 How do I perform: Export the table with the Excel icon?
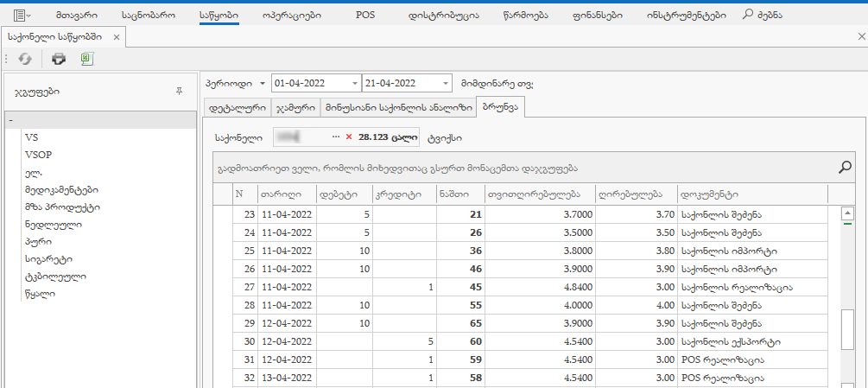coord(86,59)
